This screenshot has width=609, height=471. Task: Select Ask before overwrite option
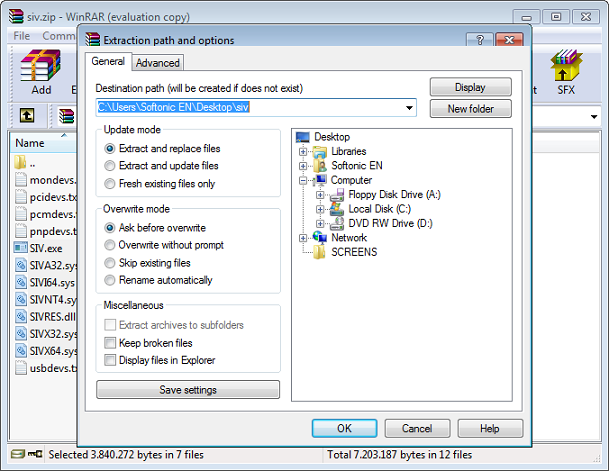[110, 228]
